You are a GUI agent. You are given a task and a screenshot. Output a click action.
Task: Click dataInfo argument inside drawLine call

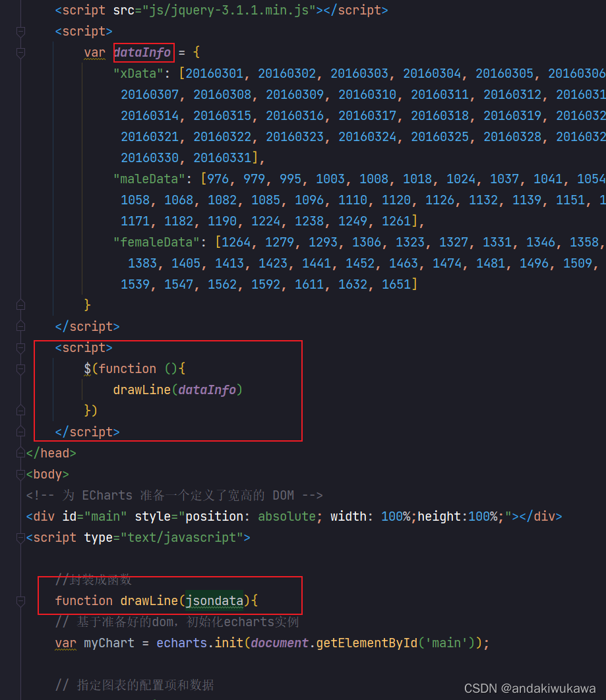point(207,390)
